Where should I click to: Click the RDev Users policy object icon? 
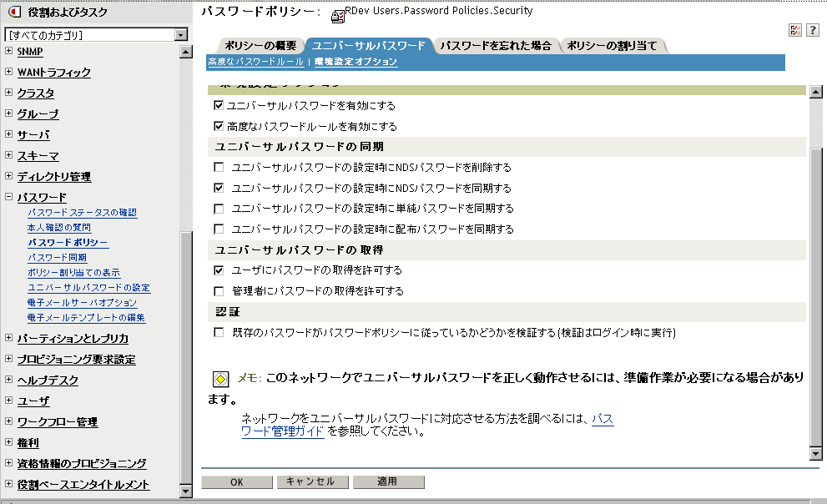[x=336, y=13]
